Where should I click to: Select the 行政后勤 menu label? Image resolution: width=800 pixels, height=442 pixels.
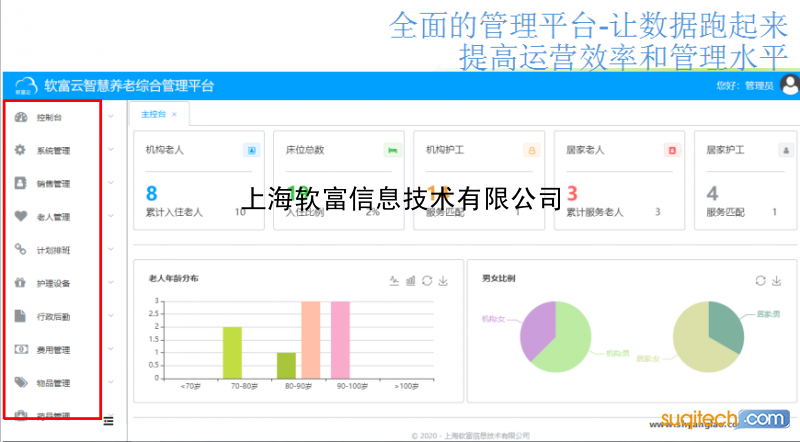53,316
